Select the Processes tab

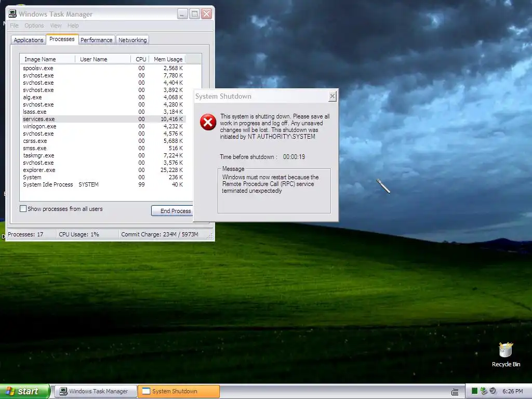tap(62, 39)
